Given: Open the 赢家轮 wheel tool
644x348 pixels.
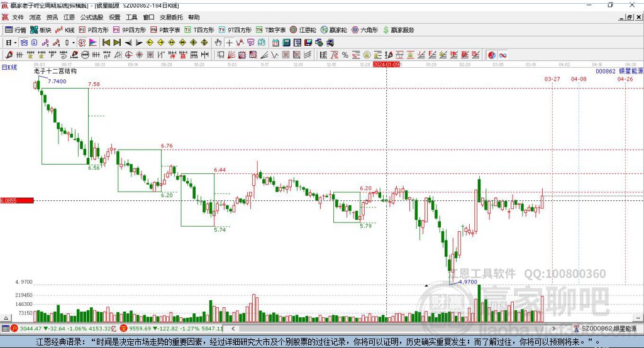Looking at the screenshot, I should click(333, 30).
